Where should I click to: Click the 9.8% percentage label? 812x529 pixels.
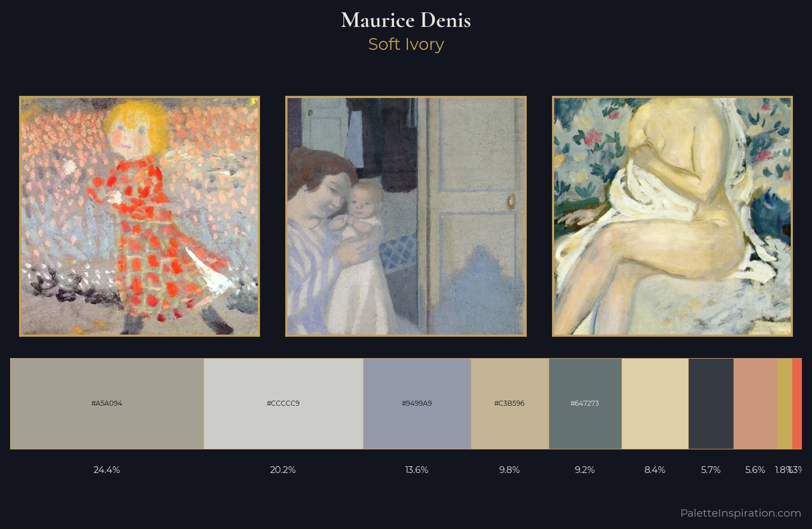[509, 470]
